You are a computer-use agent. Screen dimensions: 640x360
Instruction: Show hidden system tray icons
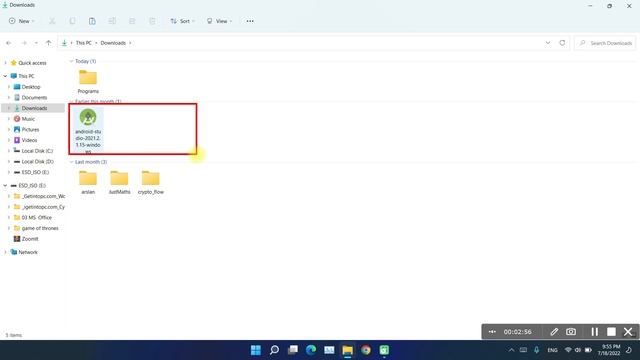511,350
